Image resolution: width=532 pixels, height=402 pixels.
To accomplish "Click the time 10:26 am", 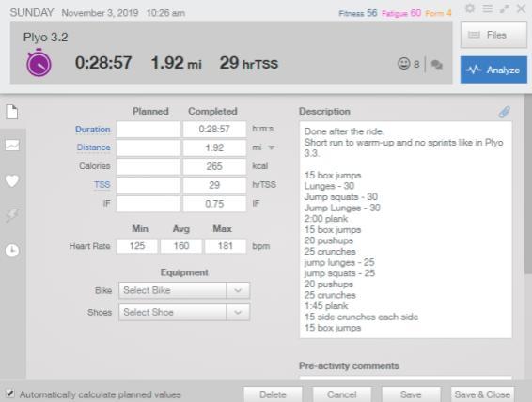I will [165, 13].
